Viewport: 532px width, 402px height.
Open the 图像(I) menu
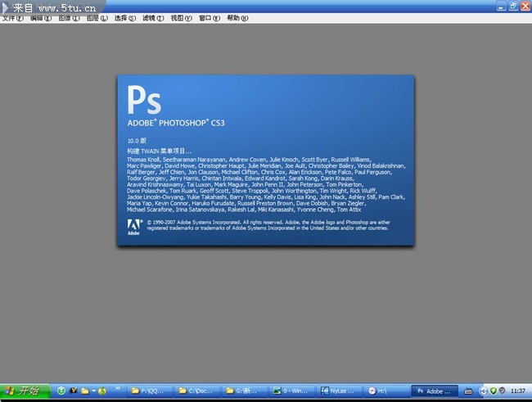click(71, 18)
